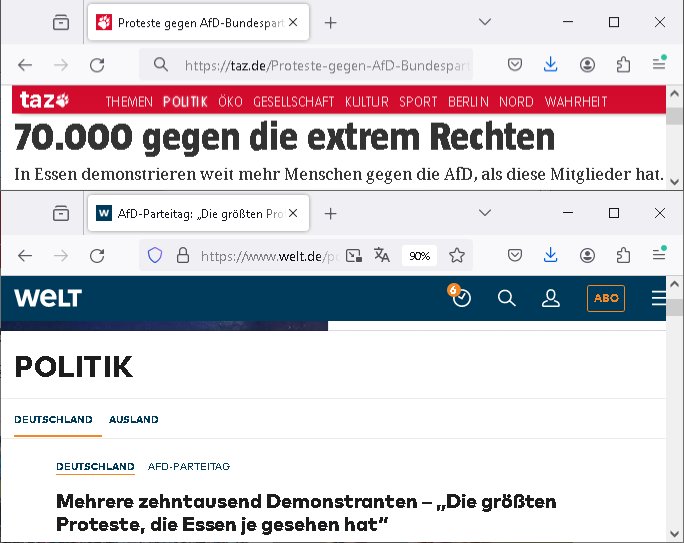Click headline '70.000 gegen die extrem Rechten'
684x543 pixels.
[x=284, y=137]
